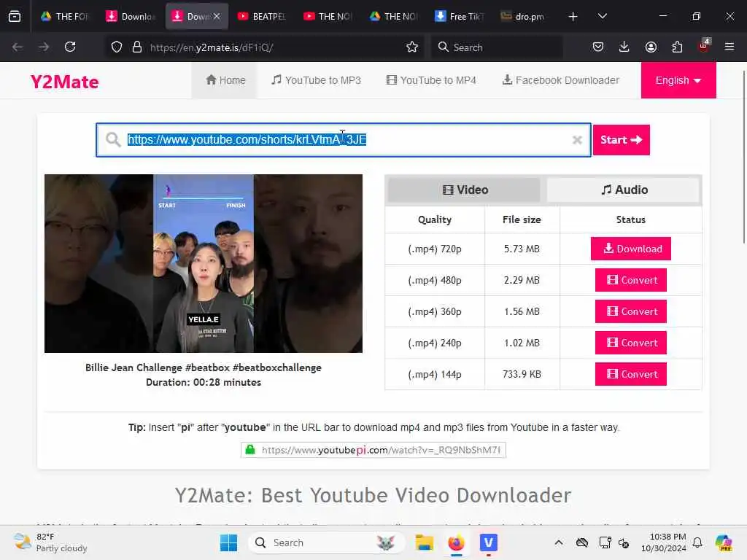The image size is (747, 560).
Task: Switch to the first Download tab
Action: coord(131,16)
